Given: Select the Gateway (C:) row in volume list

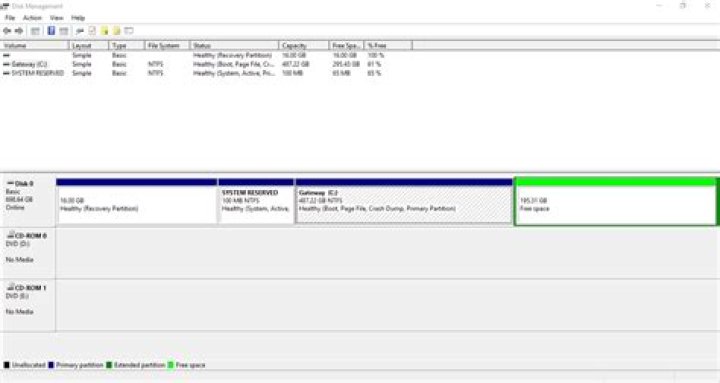Looking at the screenshot, I should coord(207,64).
